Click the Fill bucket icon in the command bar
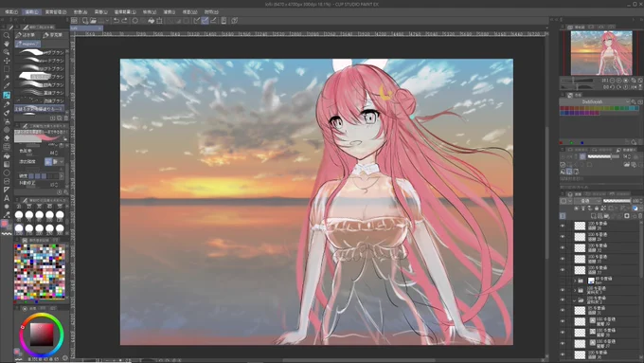The image size is (644, 363). (x=152, y=21)
